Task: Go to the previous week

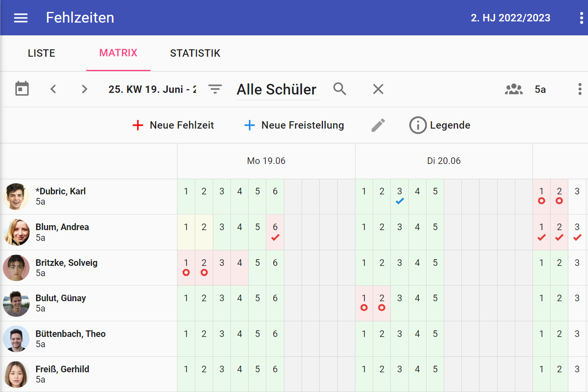Action: (x=53, y=89)
